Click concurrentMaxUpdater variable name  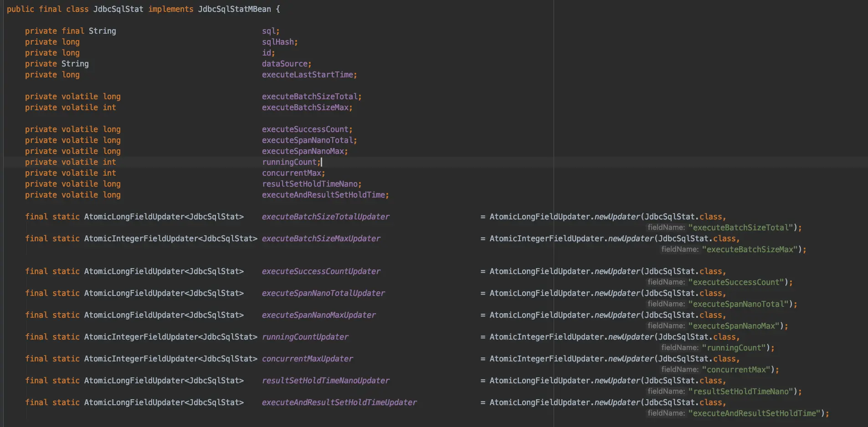click(x=308, y=359)
